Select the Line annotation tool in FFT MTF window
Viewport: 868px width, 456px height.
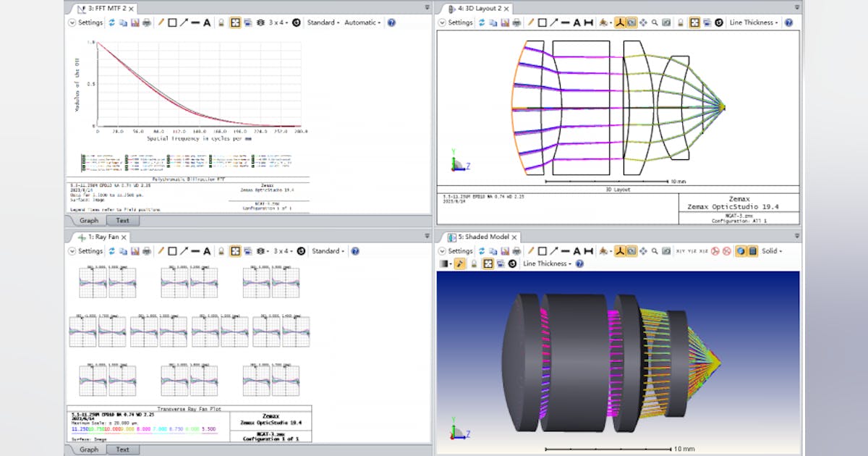tap(161, 22)
